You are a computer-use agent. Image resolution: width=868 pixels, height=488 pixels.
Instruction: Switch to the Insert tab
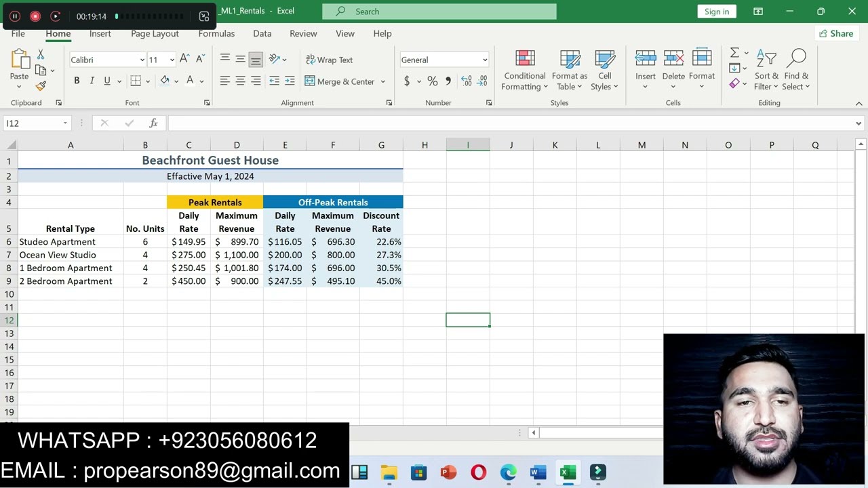pos(100,33)
